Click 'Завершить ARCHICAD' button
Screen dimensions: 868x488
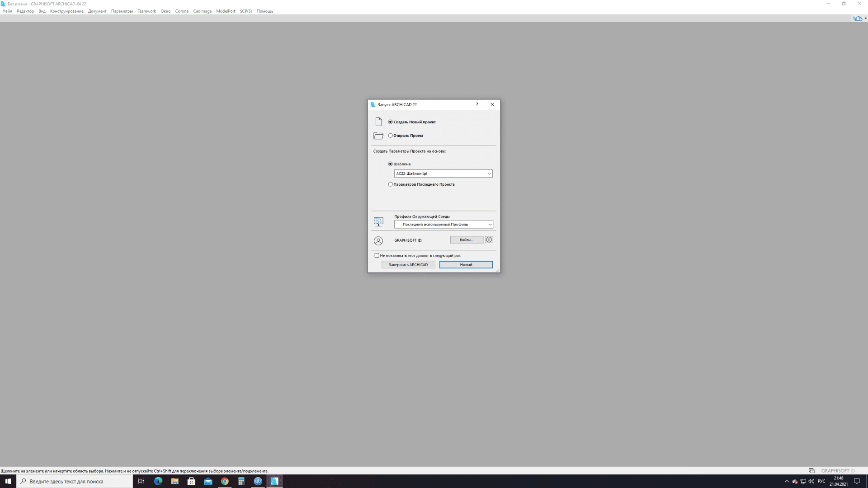tap(408, 265)
